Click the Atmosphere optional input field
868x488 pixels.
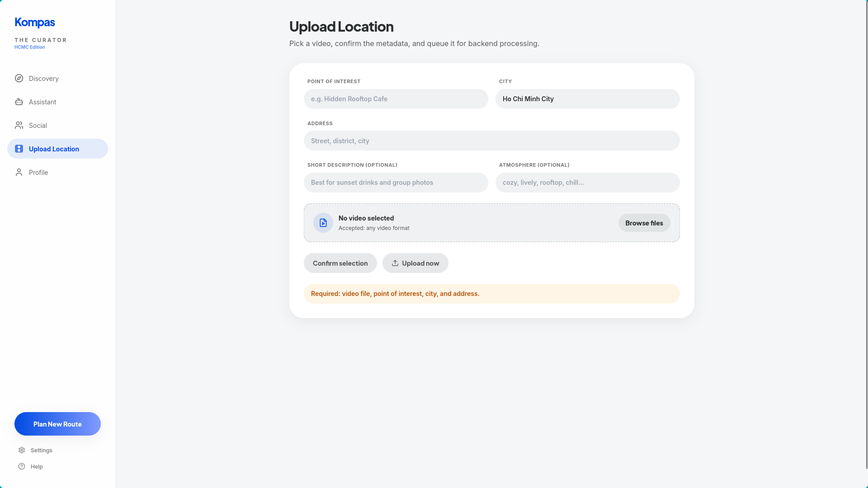pos(587,183)
